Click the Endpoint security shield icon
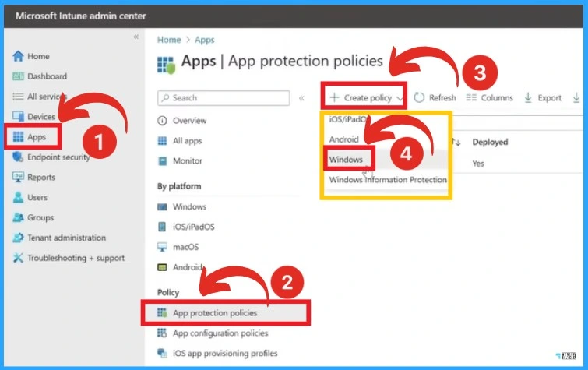The image size is (588, 370). point(18,157)
